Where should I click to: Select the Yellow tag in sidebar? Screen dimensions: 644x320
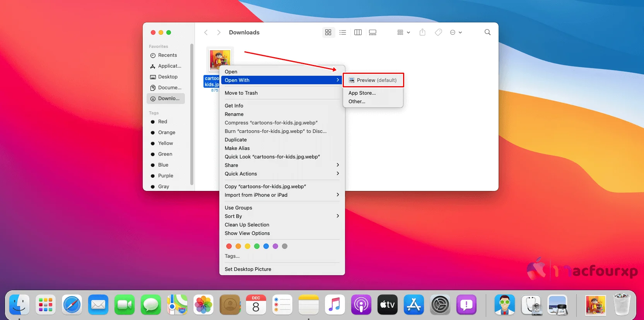point(166,143)
